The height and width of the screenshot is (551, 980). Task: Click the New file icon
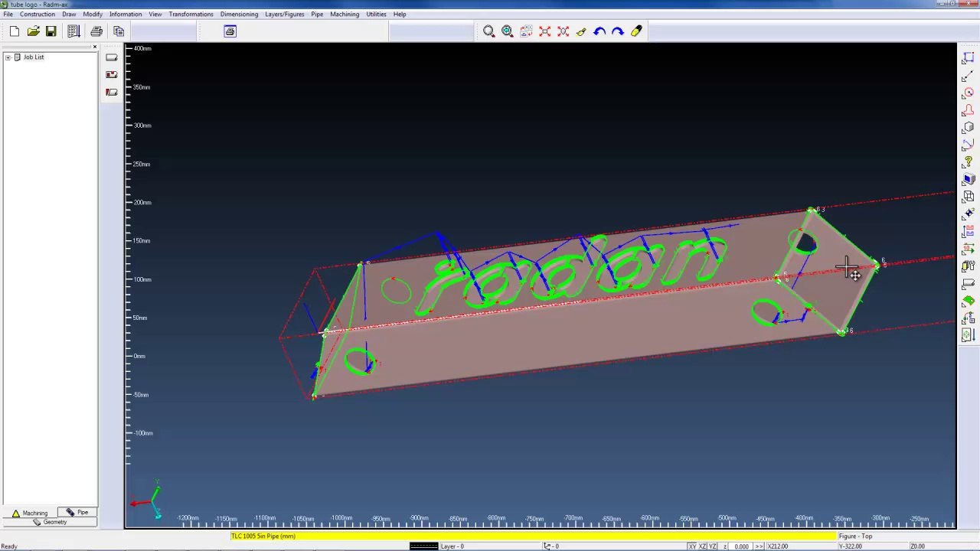pyautogui.click(x=15, y=31)
